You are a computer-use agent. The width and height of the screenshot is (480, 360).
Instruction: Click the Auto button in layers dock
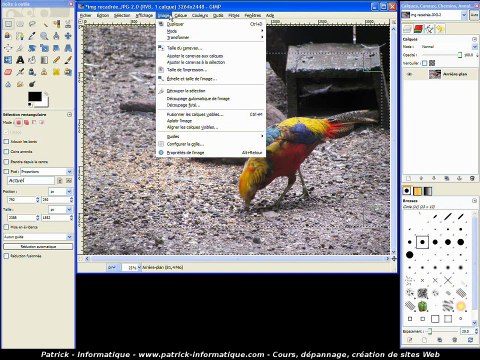click(474, 15)
